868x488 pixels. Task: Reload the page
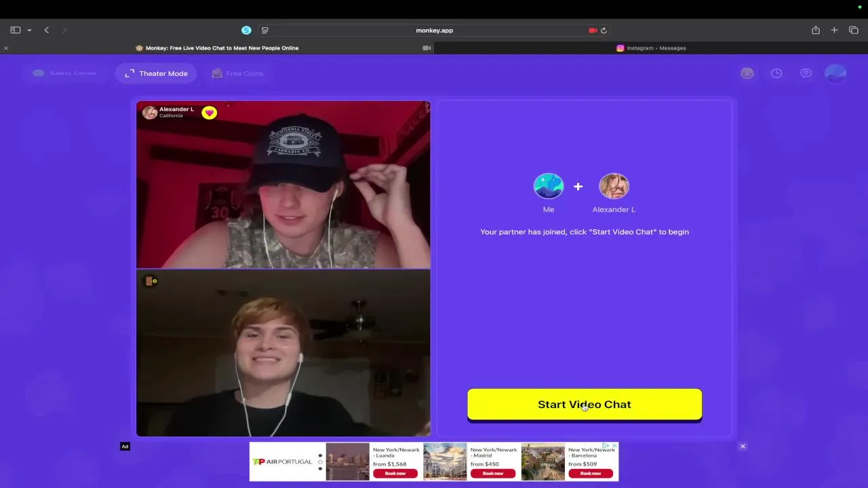pyautogui.click(x=604, y=30)
